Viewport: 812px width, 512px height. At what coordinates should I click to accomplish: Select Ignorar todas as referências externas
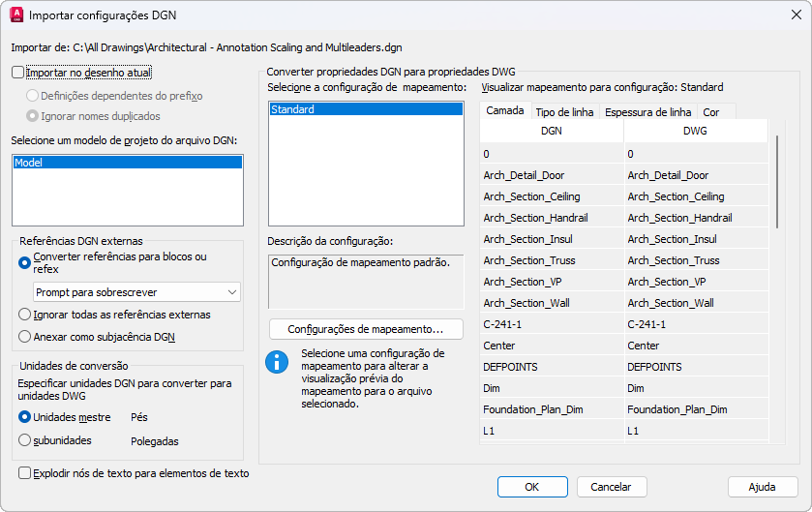coord(24,315)
